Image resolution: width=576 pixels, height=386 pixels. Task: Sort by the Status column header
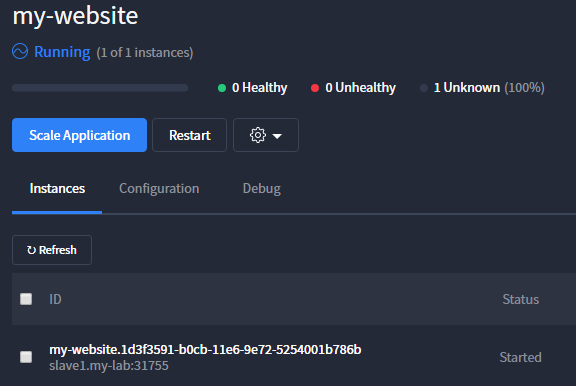tap(521, 299)
